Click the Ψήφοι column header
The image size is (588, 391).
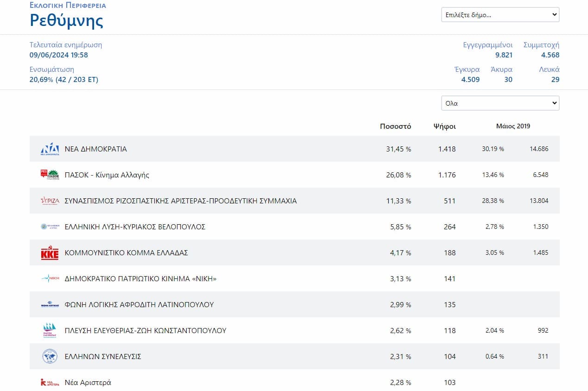pyautogui.click(x=444, y=126)
